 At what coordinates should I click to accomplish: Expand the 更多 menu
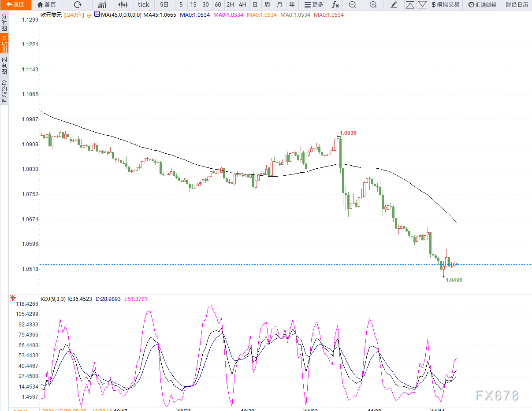[314, 5]
